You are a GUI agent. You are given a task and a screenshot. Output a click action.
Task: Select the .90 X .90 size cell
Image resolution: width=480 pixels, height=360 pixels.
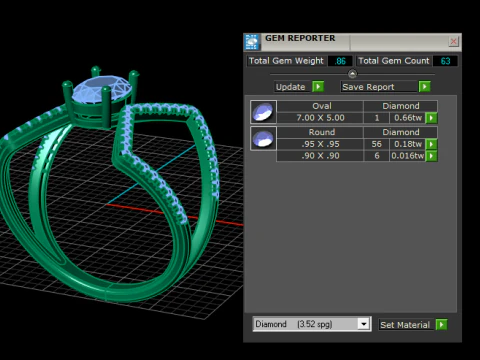(321, 156)
